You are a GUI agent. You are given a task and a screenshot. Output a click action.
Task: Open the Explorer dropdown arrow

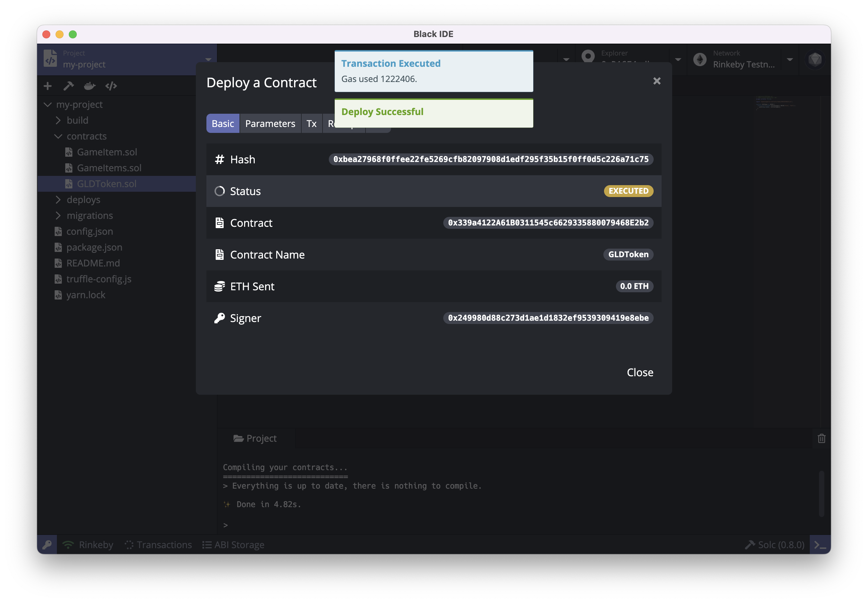point(678,60)
